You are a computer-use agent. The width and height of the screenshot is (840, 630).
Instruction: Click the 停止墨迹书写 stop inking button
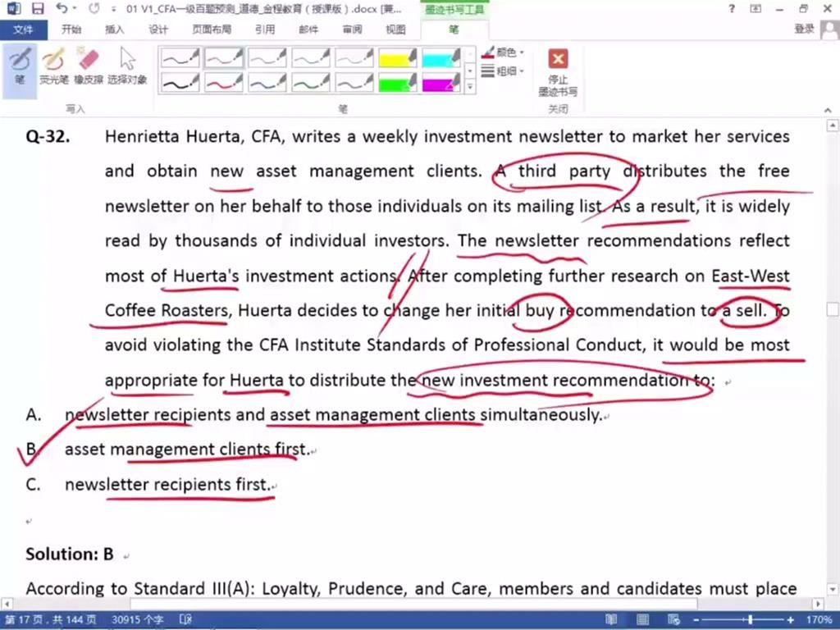(x=558, y=71)
